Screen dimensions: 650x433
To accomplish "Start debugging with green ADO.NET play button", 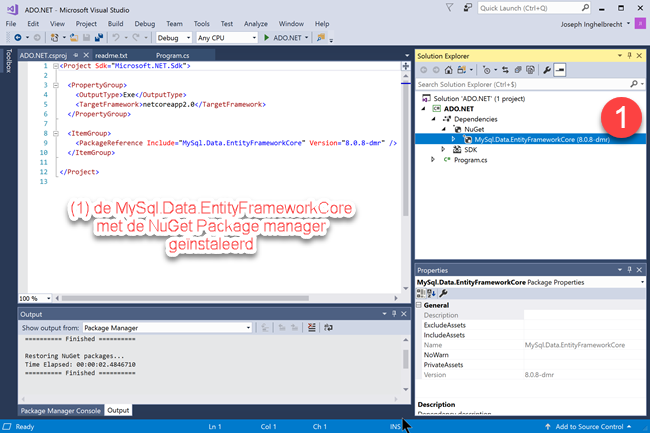I will coord(282,38).
